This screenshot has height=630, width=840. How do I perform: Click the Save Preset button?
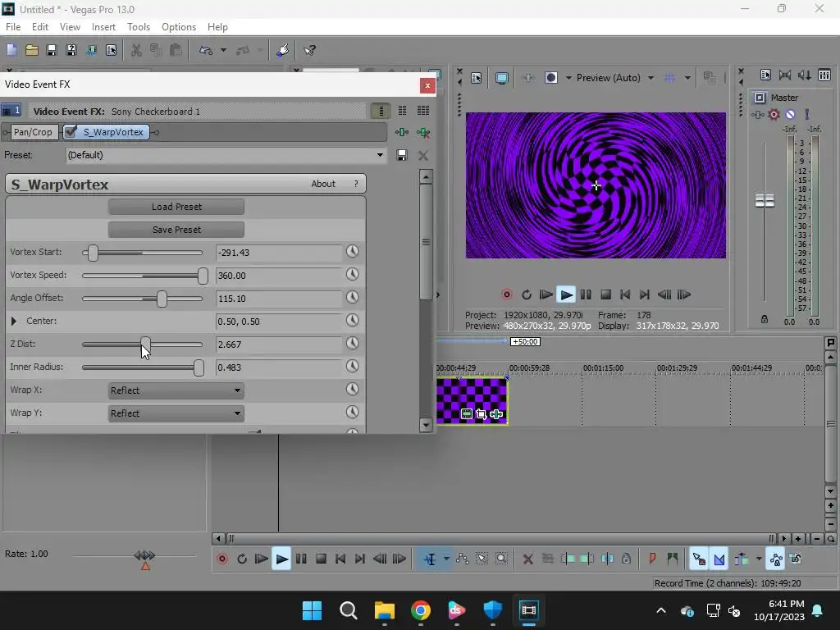(x=176, y=230)
